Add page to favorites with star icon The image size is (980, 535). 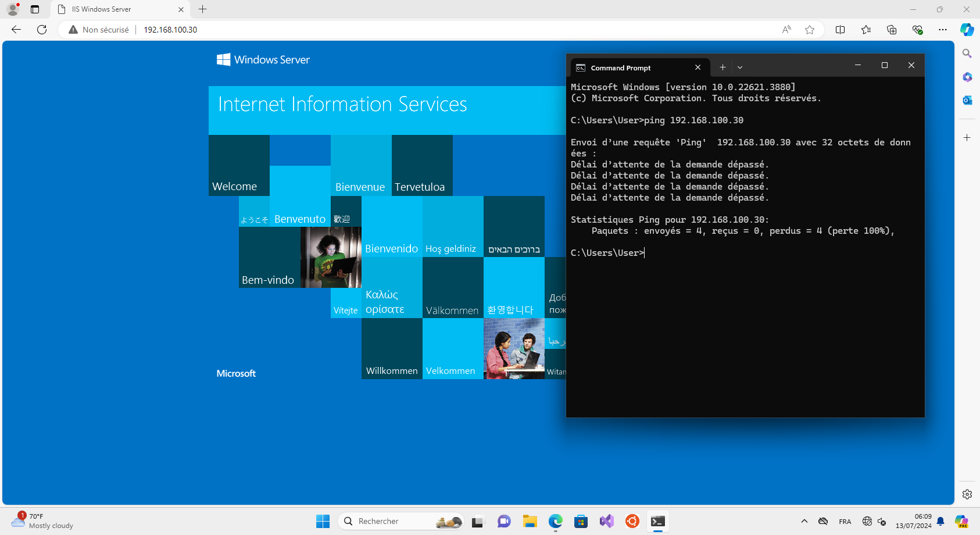[810, 30]
